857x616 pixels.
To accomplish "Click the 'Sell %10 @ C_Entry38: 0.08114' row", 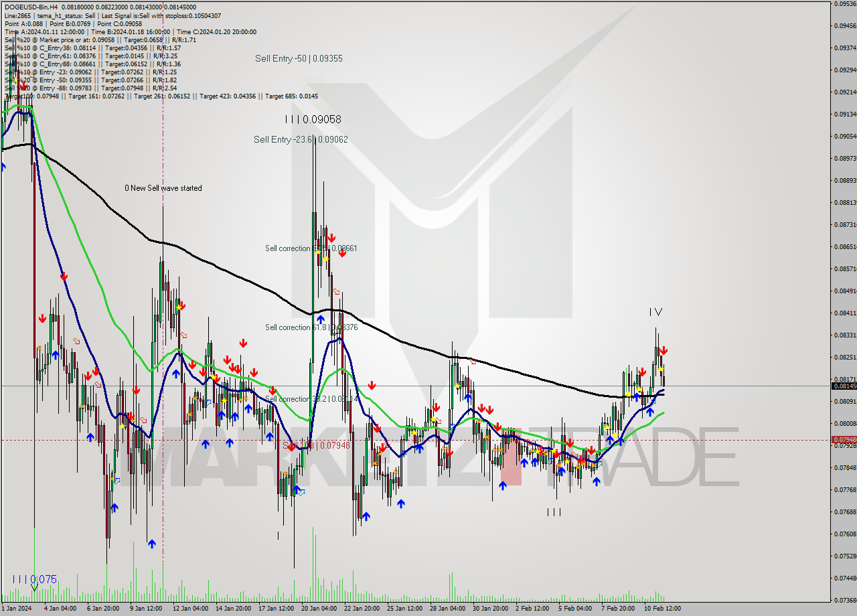I will tap(92, 48).
